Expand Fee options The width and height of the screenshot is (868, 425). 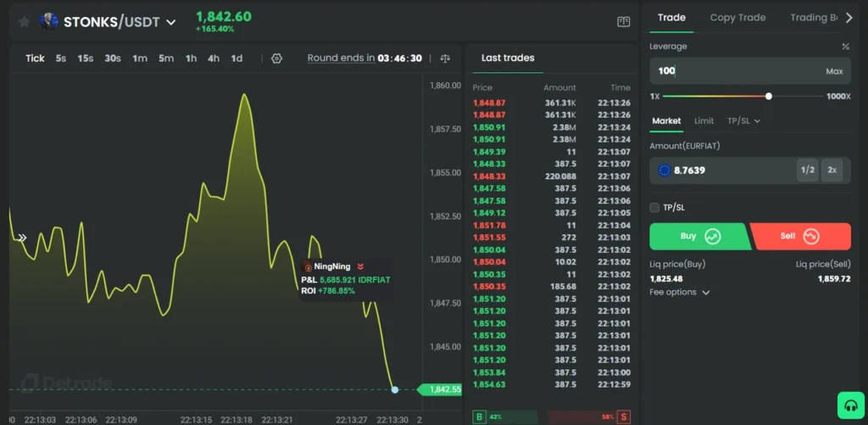pyautogui.click(x=679, y=292)
